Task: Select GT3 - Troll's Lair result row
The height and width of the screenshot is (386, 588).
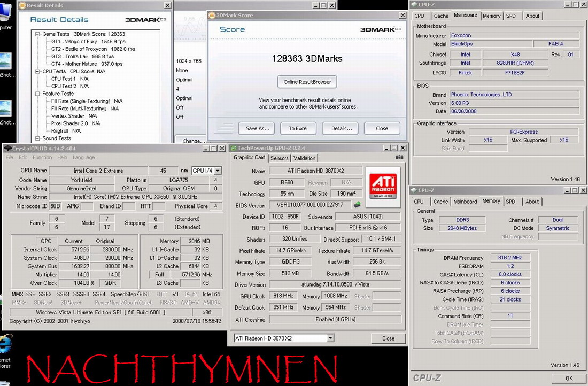Action: pos(82,56)
